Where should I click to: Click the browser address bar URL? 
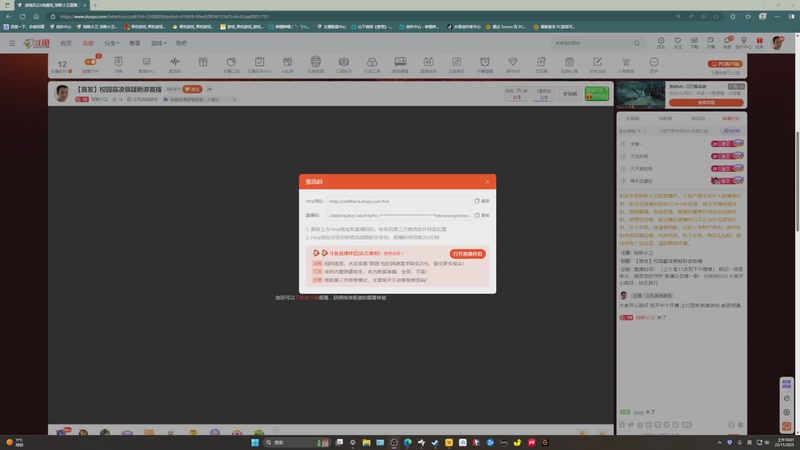coord(164,16)
